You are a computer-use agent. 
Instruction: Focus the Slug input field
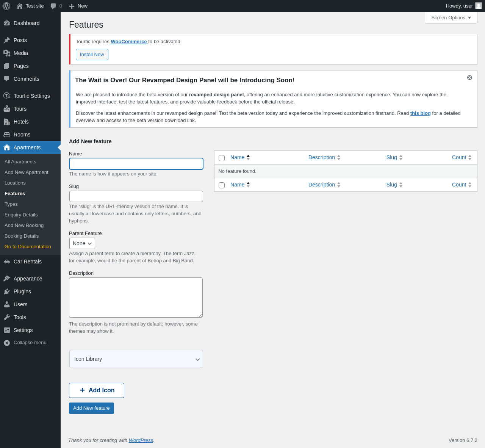coord(136,196)
